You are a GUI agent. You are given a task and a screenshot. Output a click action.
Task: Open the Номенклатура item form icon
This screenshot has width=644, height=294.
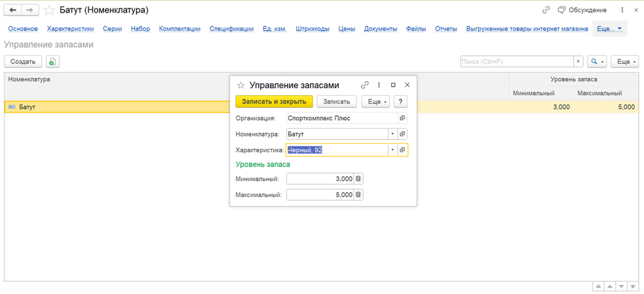click(402, 134)
